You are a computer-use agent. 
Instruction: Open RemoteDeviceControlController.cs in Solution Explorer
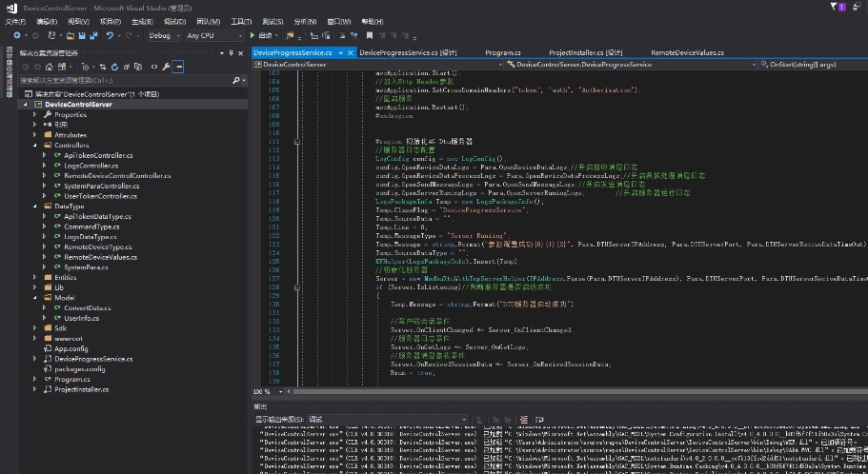(116, 176)
